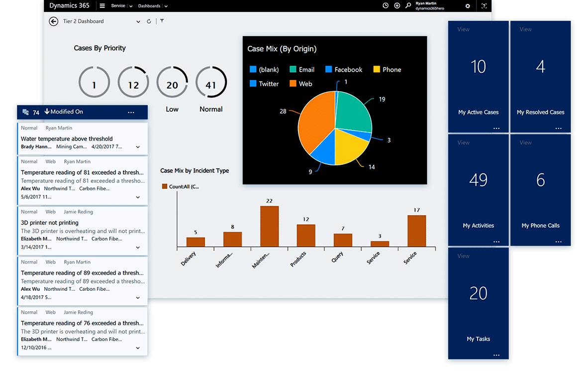Click the Web legend color swatch
Image resolution: width=588 pixels, height=388 pixels.
(293, 83)
